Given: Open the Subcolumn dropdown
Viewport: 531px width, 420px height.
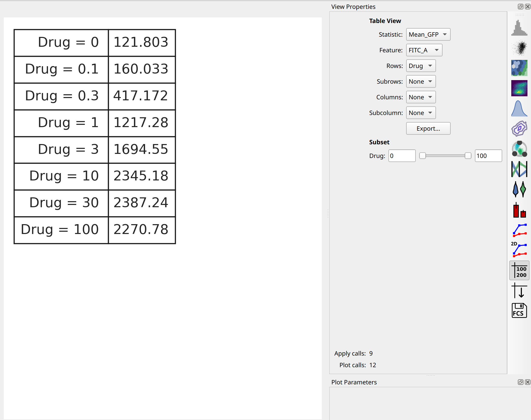Looking at the screenshot, I should [x=421, y=113].
